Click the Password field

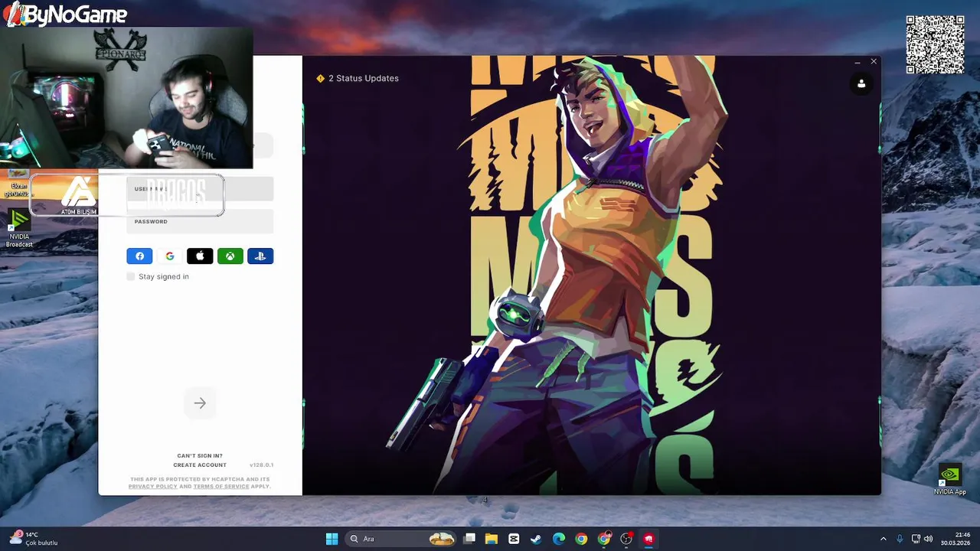pyautogui.click(x=200, y=222)
